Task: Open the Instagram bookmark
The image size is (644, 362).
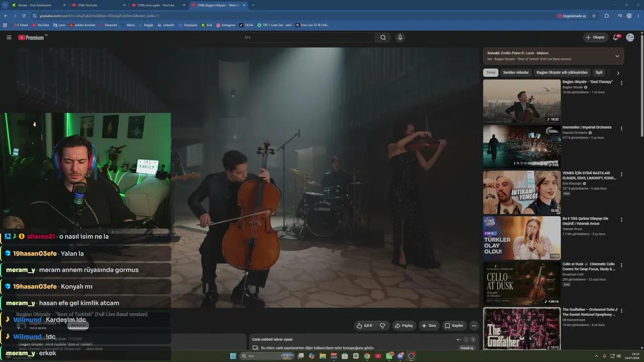Action: 225,25
